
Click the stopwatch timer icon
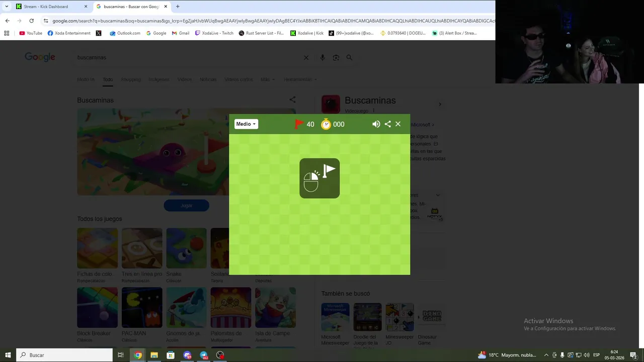(326, 124)
